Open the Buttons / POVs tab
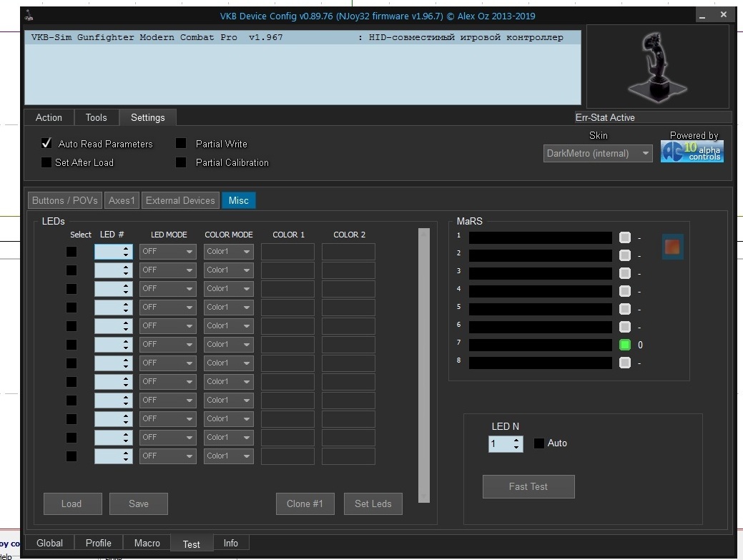The width and height of the screenshot is (743, 560). coord(65,200)
